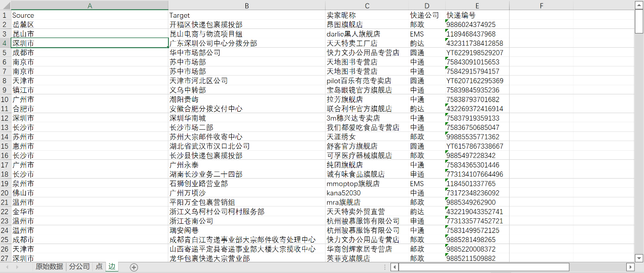Image resolution: width=644 pixels, height=273 pixels.
Task: Click the horizontal scrollbar right arrow
Action: 631,267
